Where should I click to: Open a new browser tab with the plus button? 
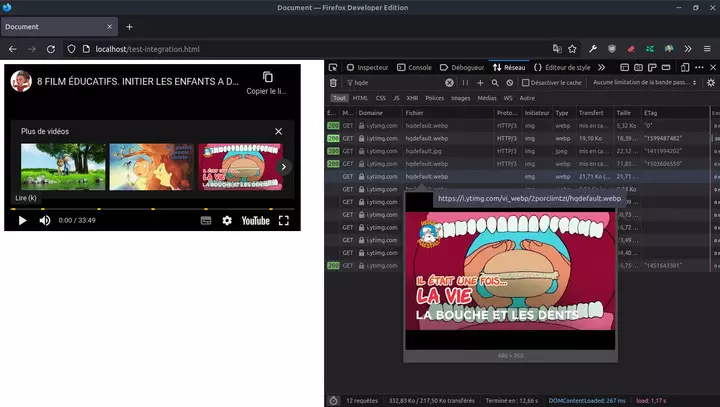click(129, 27)
